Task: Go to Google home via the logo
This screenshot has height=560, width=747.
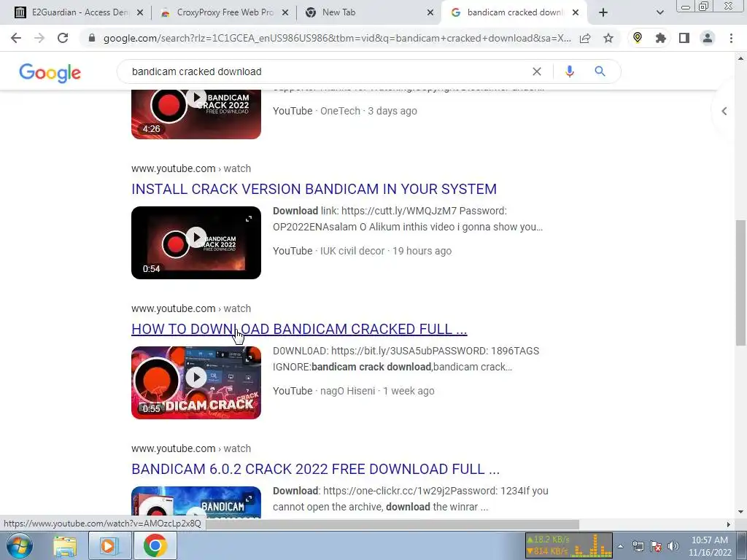Action: [50, 73]
